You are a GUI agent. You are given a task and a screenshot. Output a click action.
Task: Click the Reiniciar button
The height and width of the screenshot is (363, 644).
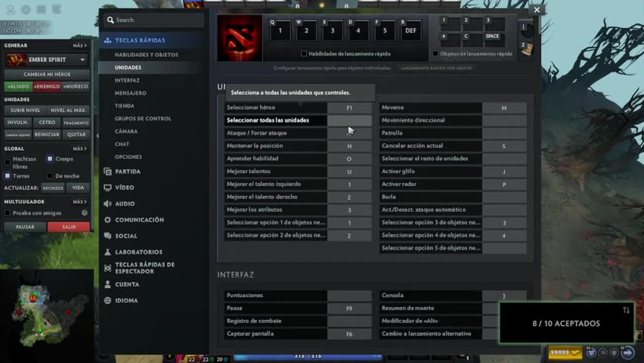point(47,135)
